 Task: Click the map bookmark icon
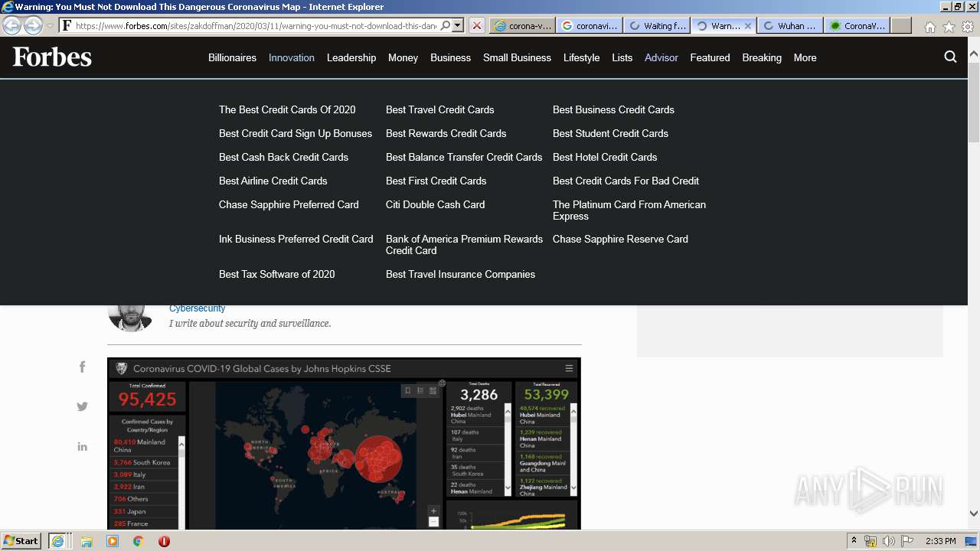(x=408, y=390)
